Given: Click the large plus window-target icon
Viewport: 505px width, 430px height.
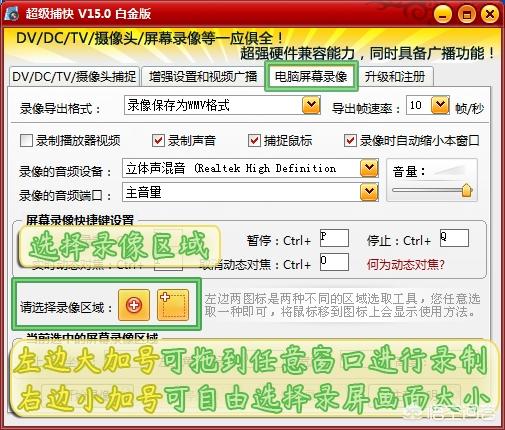Looking at the screenshot, I should coord(134,305).
